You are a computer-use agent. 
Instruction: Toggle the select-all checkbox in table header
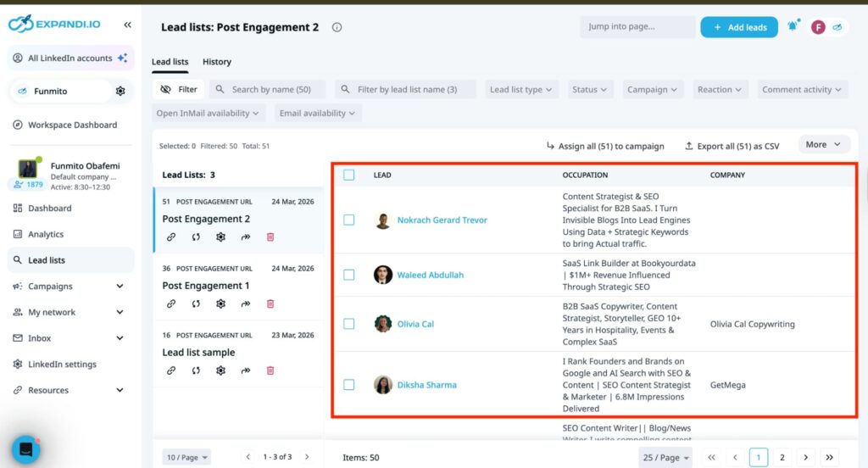tap(349, 175)
